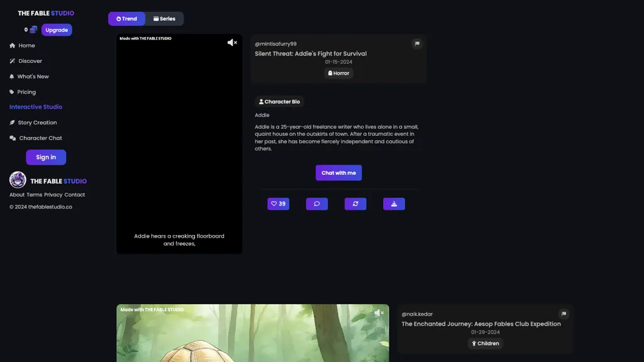Open the Upgrade purchase option
Screen dimensions: 644x362
coord(57,30)
